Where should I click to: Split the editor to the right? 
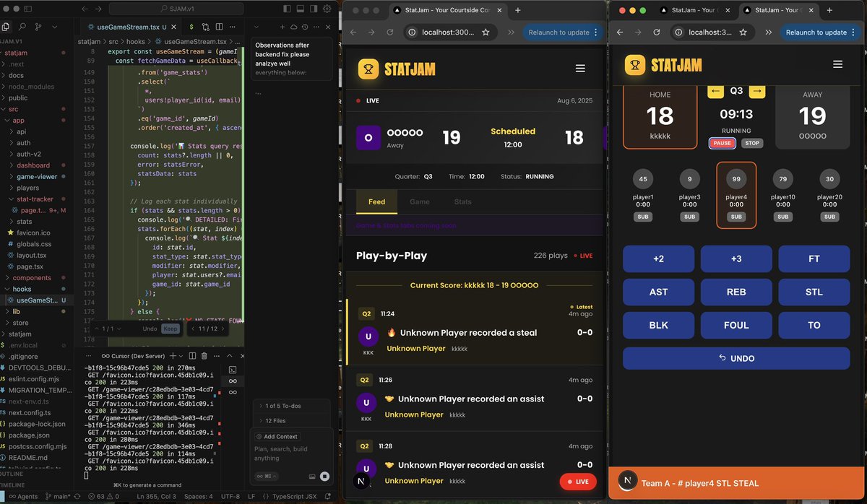(x=219, y=27)
